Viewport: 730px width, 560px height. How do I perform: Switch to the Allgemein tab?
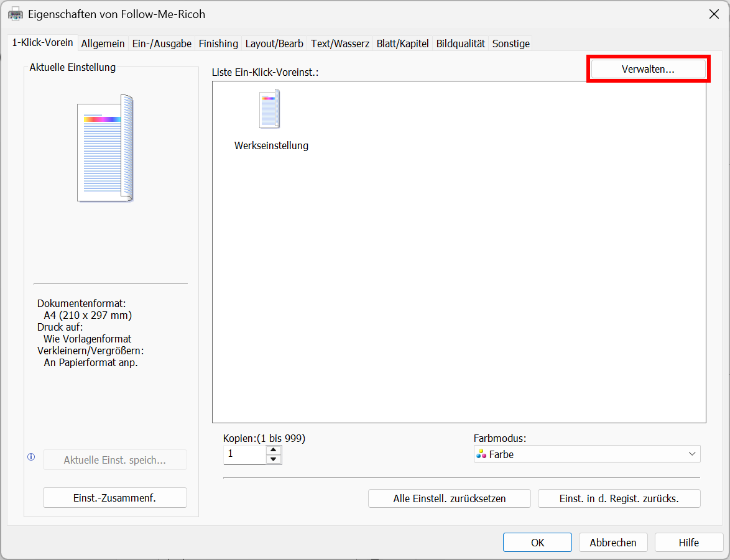103,44
